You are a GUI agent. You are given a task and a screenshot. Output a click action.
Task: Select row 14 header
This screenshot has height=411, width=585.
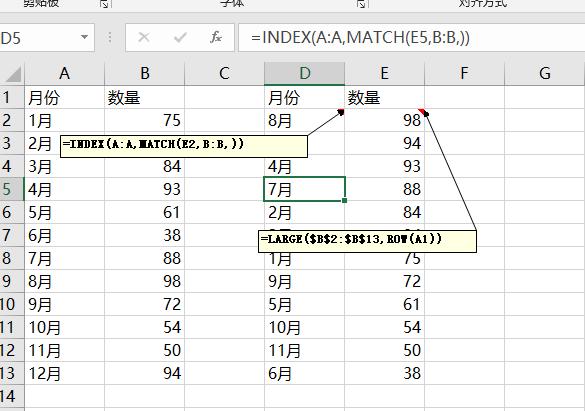point(12,396)
